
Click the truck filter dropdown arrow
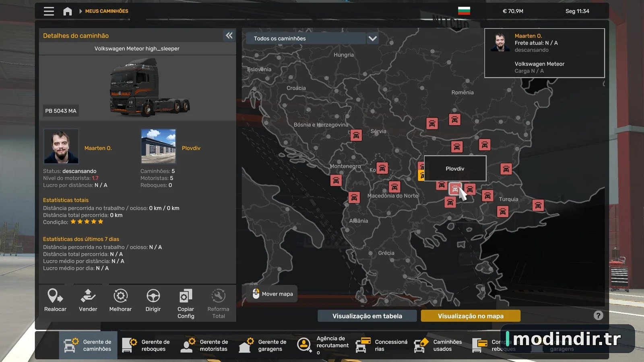[372, 39]
